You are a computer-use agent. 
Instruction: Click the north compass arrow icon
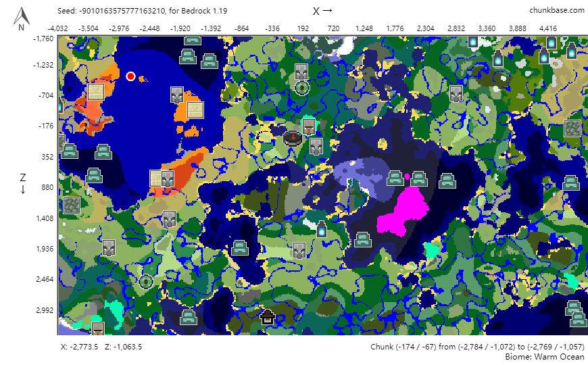coord(22,19)
